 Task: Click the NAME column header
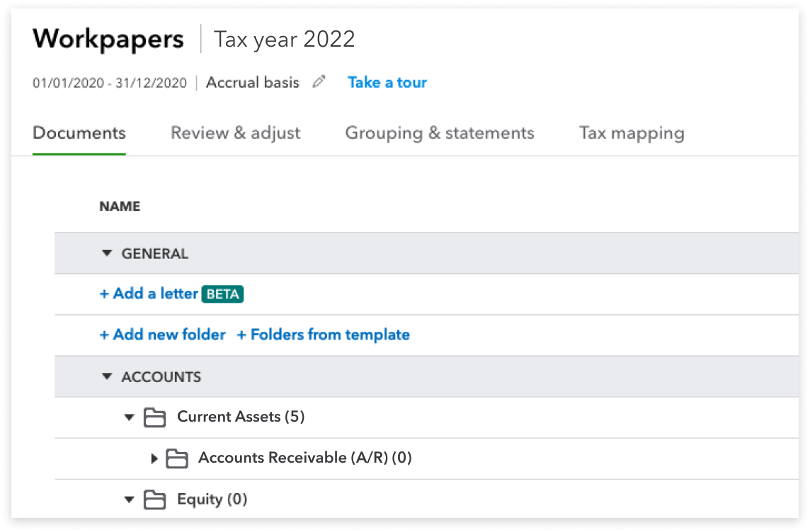tap(120, 207)
